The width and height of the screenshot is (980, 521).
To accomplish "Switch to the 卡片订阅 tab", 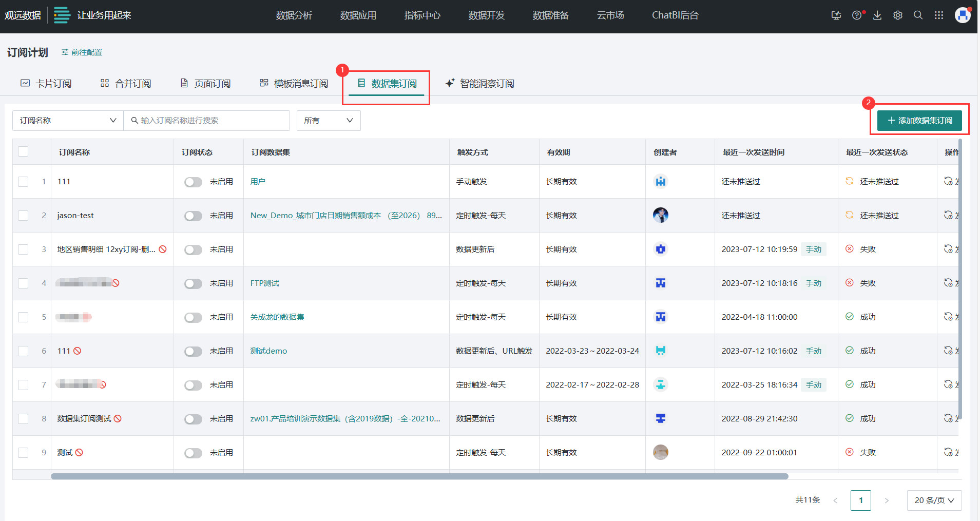I will point(46,84).
